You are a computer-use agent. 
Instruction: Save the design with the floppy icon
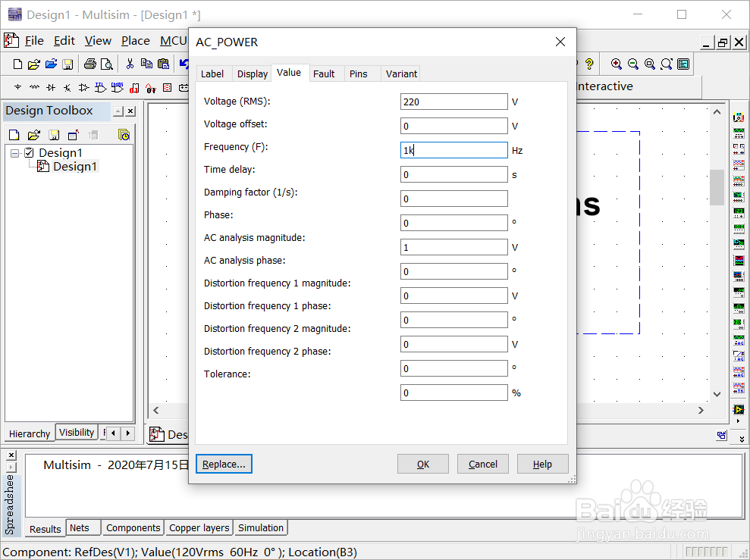point(67,64)
